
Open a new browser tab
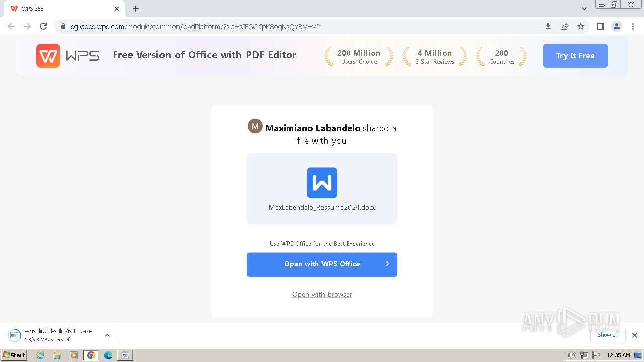136,9
